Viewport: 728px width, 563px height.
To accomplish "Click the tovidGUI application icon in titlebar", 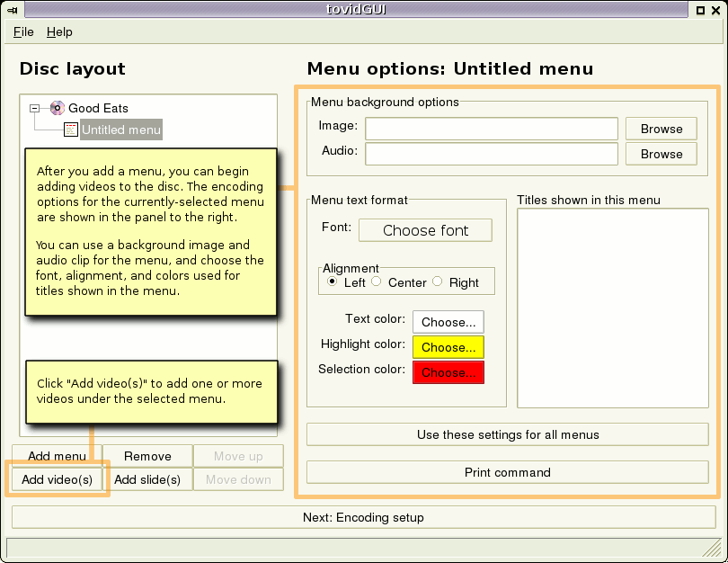I will [x=12, y=9].
